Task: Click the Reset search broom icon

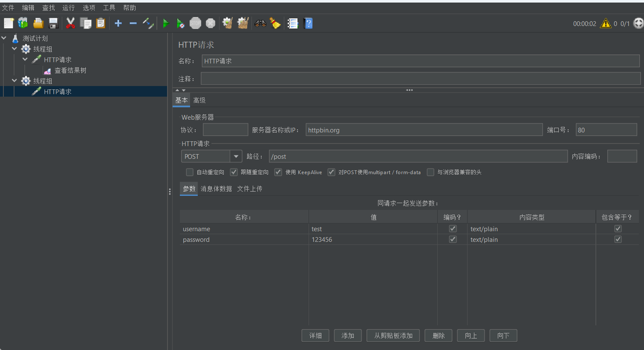Action: tap(275, 23)
